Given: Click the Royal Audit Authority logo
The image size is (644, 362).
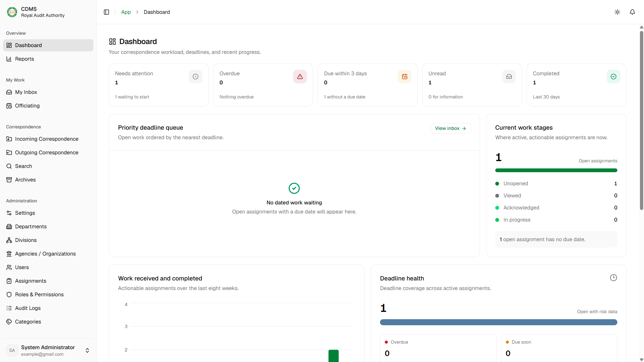Looking at the screenshot, I should click(12, 12).
